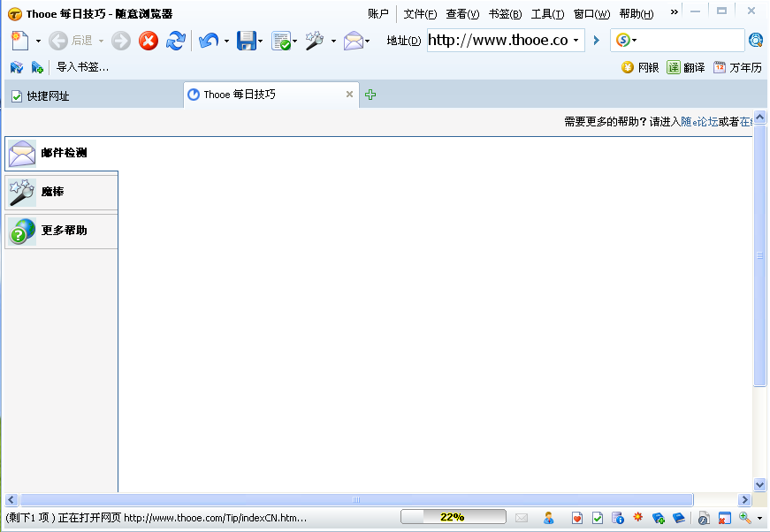The image size is (770, 532).
Task: Click the 网银 shortcut button
Action: point(640,67)
